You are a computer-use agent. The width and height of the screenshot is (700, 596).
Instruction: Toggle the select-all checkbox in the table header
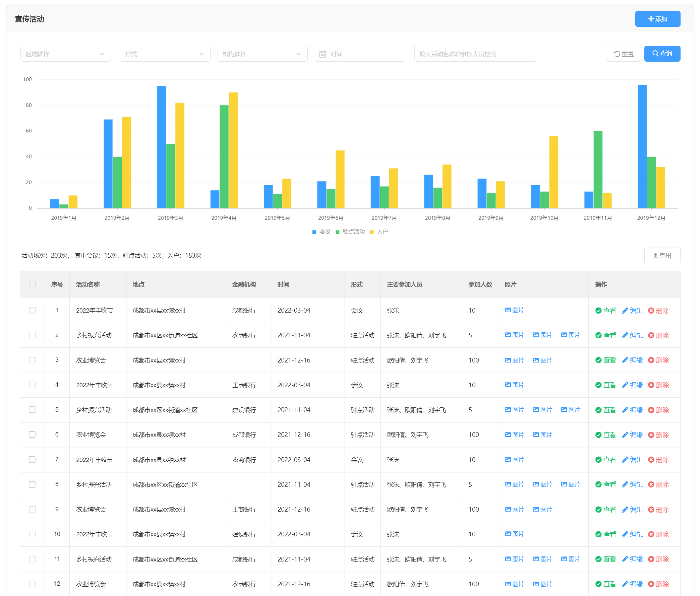(32, 284)
